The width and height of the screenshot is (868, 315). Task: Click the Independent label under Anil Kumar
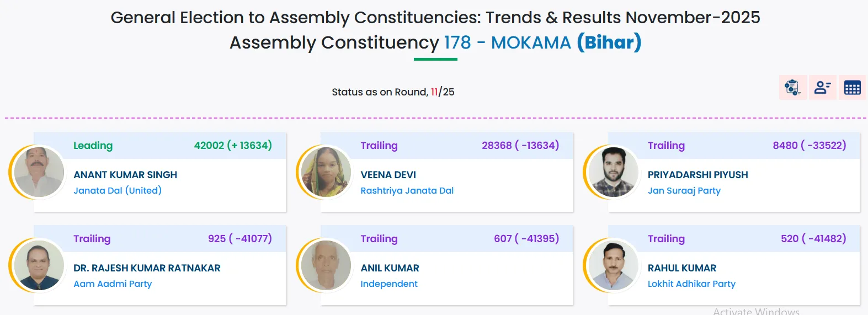(388, 284)
